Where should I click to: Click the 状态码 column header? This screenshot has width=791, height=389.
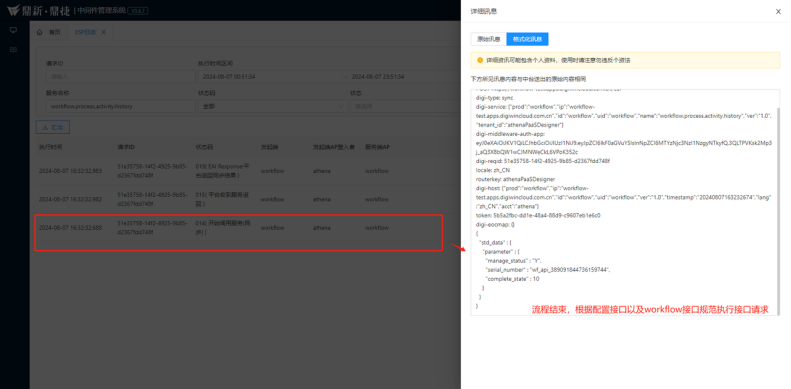click(204, 147)
